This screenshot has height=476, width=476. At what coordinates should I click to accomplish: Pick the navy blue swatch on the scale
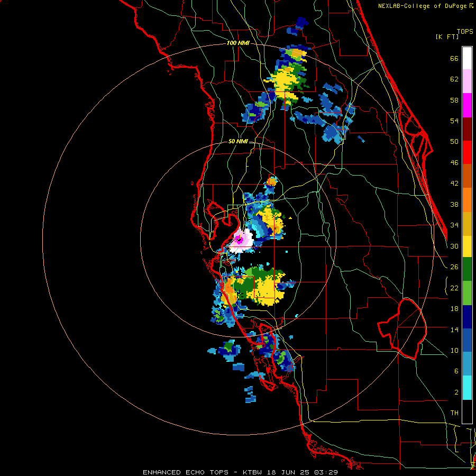(467, 317)
